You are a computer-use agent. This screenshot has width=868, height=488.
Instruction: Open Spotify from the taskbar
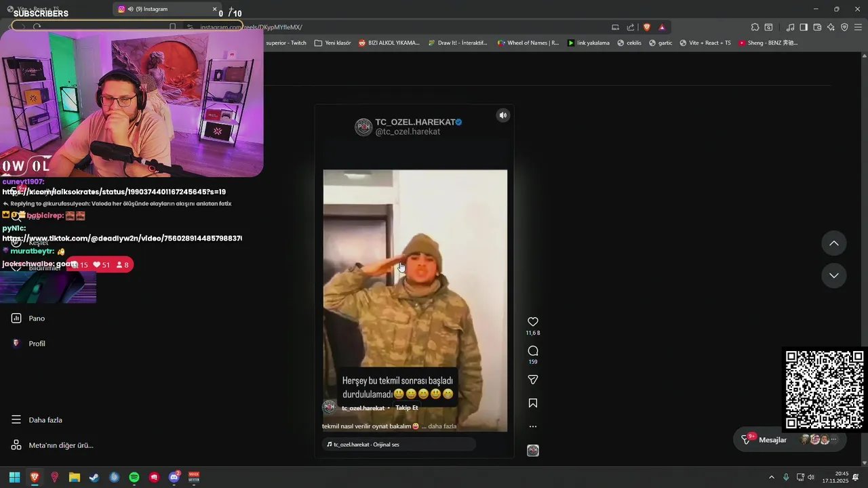pyautogui.click(x=134, y=477)
